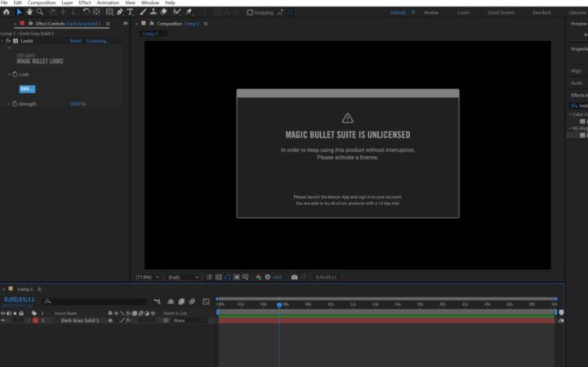Expand the Strength property
Viewport: 588px width, 367px height.
pos(8,104)
